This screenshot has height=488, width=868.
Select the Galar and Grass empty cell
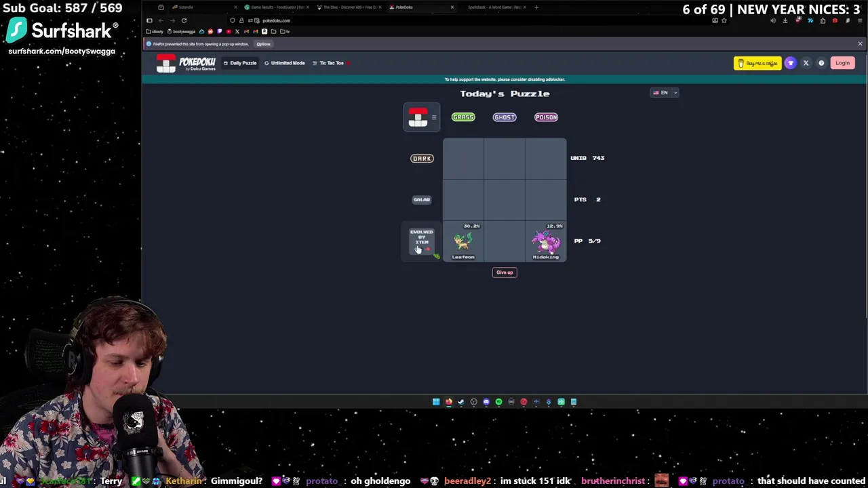[x=463, y=200]
